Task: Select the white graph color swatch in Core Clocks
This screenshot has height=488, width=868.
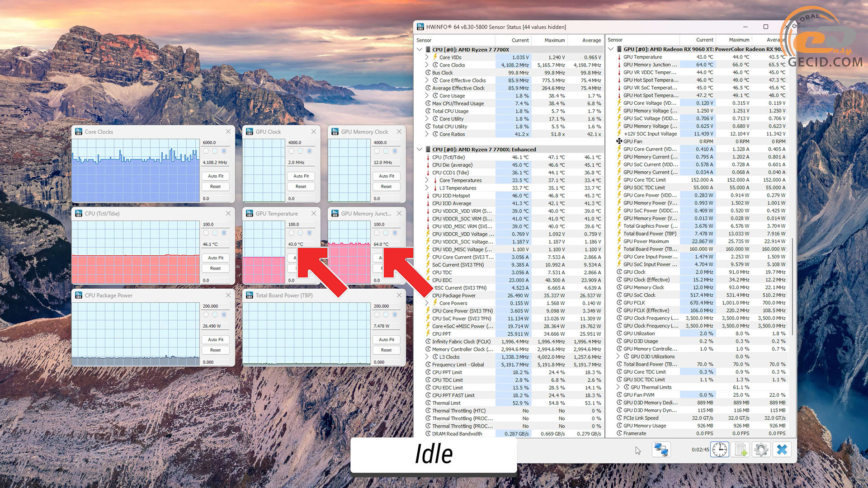Action: pyautogui.click(x=206, y=151)
